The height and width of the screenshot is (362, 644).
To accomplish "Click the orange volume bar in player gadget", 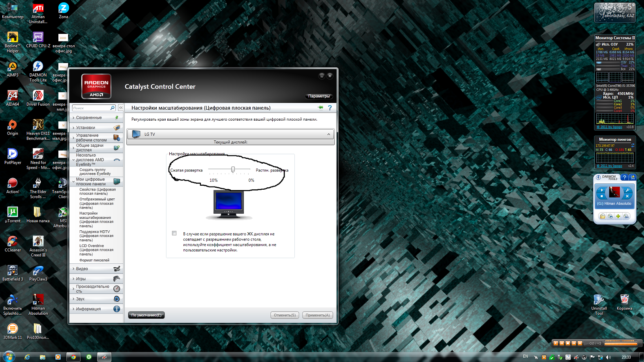I will (621, 343).
